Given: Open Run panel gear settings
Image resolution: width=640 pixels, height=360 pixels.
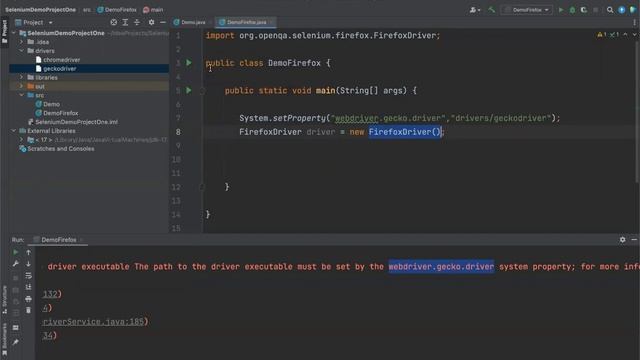Looking at the screenshot, I should 622,240.
